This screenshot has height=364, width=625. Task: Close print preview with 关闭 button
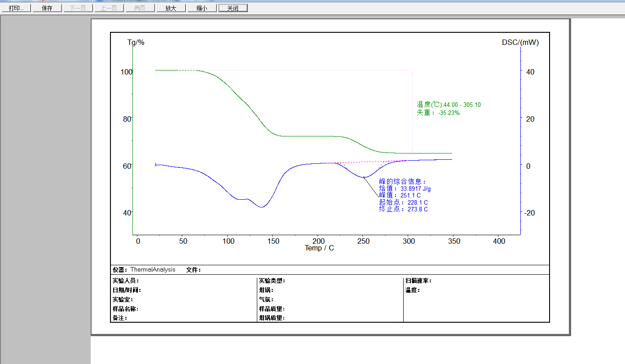click(x=233, y=8)
